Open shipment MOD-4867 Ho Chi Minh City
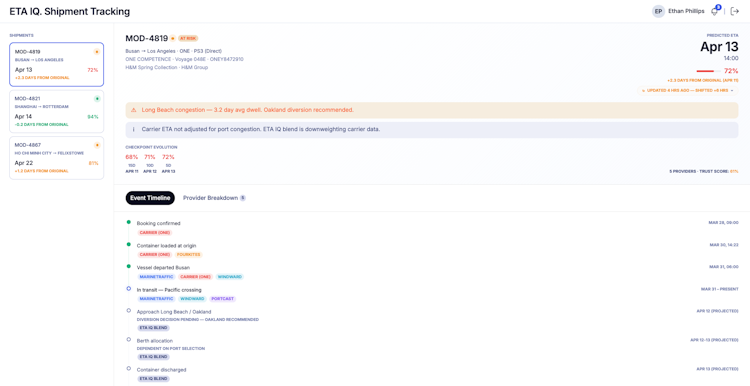The height and width of the screenshot is (386, 750). tap(56, 158)
